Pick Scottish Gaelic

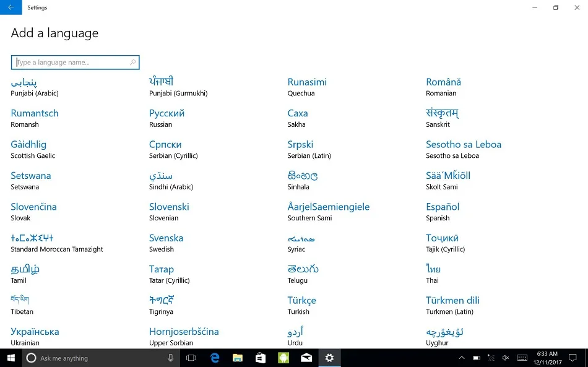pos(33,149)
